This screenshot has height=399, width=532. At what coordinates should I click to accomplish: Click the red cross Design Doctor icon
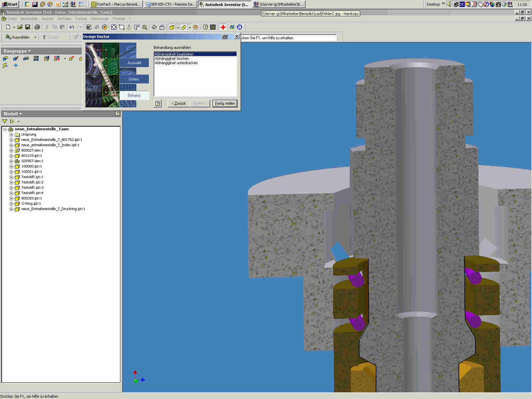click(x=223, y=27)
